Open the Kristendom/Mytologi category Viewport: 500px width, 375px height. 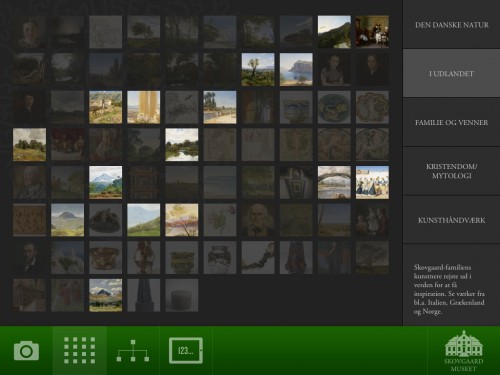[x=452, y=171]
